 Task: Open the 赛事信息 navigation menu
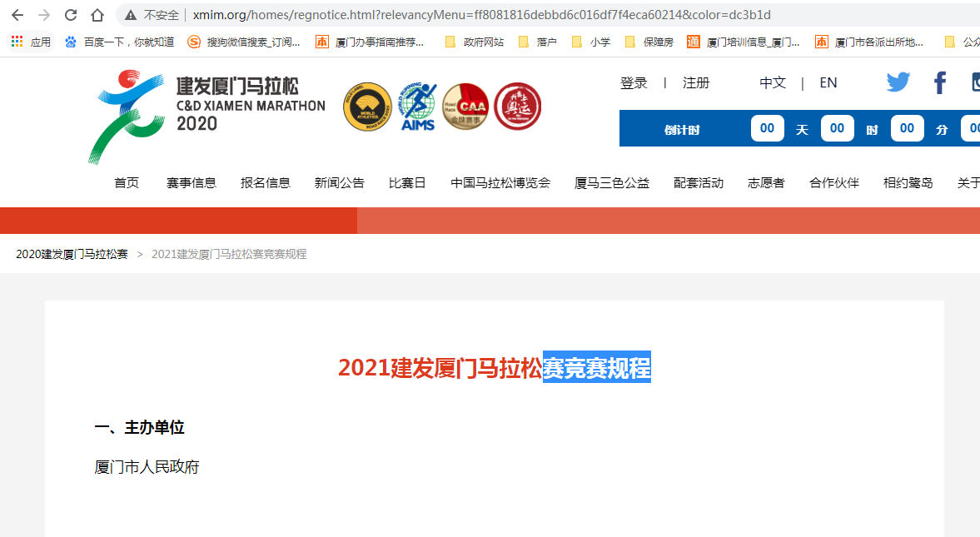tap(192, 183)
